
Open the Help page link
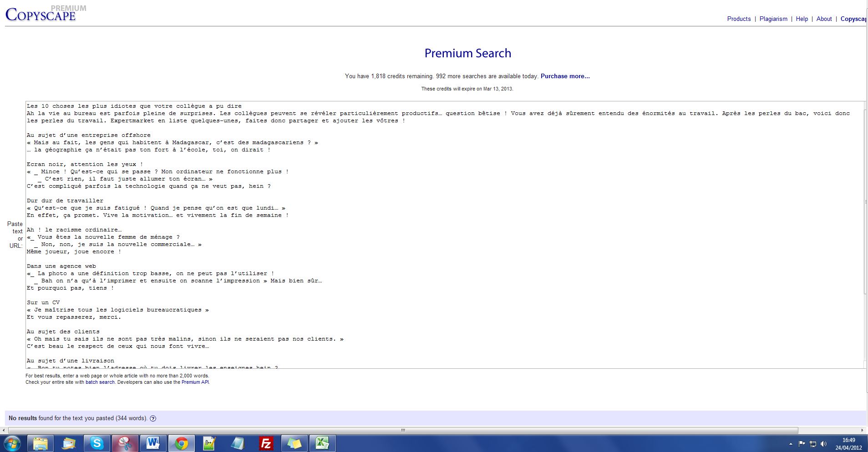802,19
